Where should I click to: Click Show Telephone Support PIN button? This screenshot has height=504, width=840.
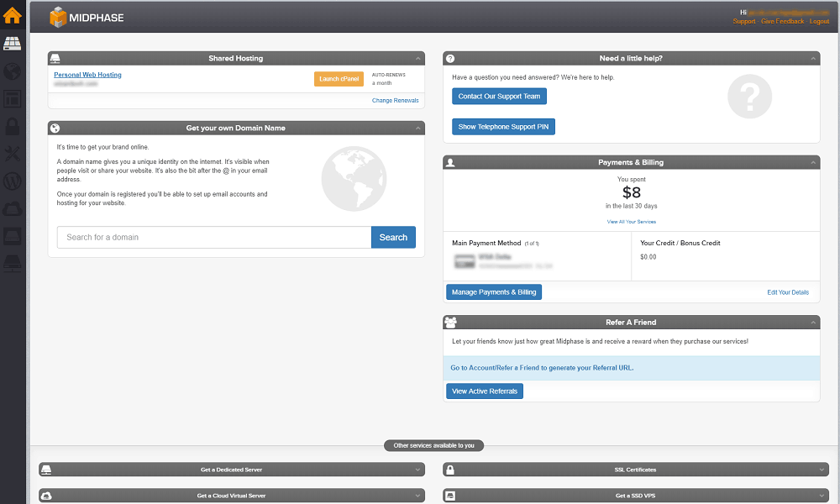tap(503, 127)
